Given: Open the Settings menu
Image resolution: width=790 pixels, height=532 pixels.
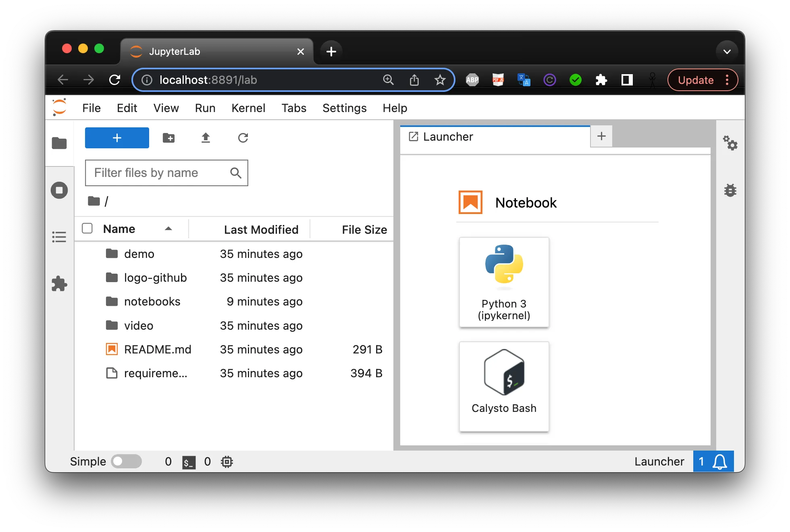Looking at the screenshot, I should pos(344,108).
